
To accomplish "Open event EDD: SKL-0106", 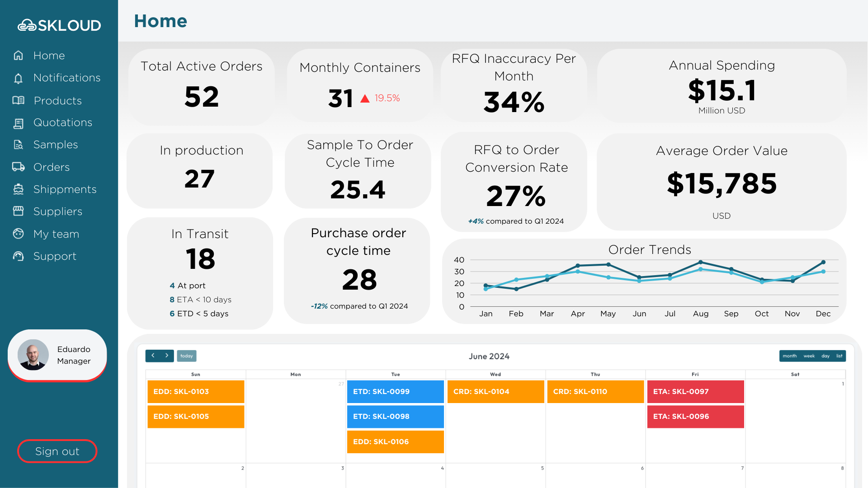I will tap(396, 442).
